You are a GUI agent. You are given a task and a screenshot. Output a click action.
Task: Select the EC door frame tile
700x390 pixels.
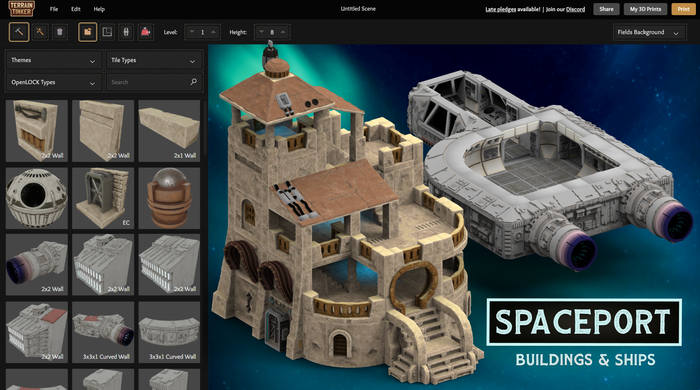(103, 198)
